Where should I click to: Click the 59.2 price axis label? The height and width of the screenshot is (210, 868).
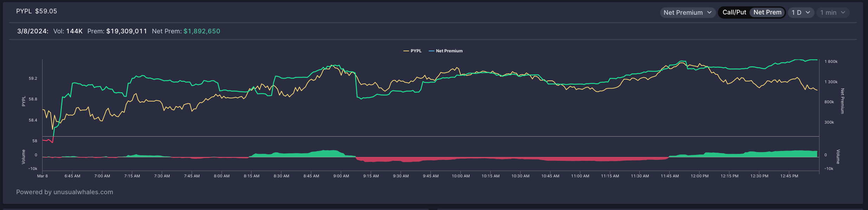pyautogui.click(x=33, y=78)
